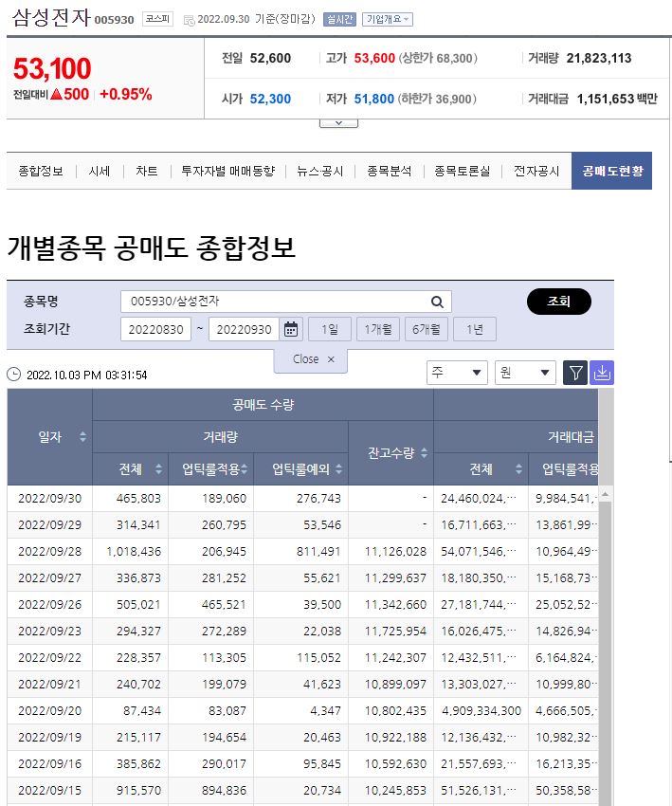Image resolution: width=672 pixels, height=806 pixels.
Task: Click the 종목명 input field 005930/삼성전자
Action: pos(286,302)
